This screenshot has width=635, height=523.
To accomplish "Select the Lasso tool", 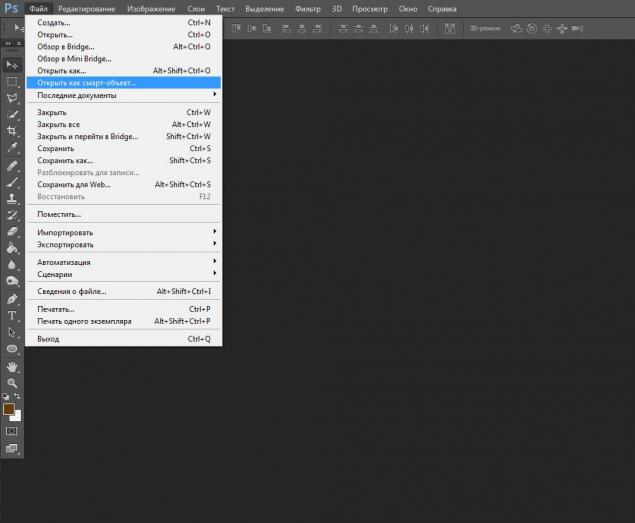I will point(12,98).
